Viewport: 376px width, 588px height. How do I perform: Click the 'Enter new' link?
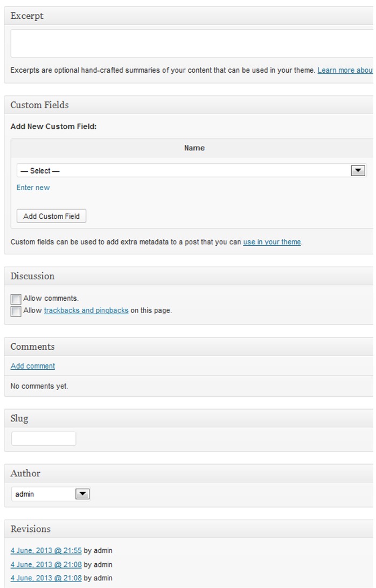tap(33, 188)
